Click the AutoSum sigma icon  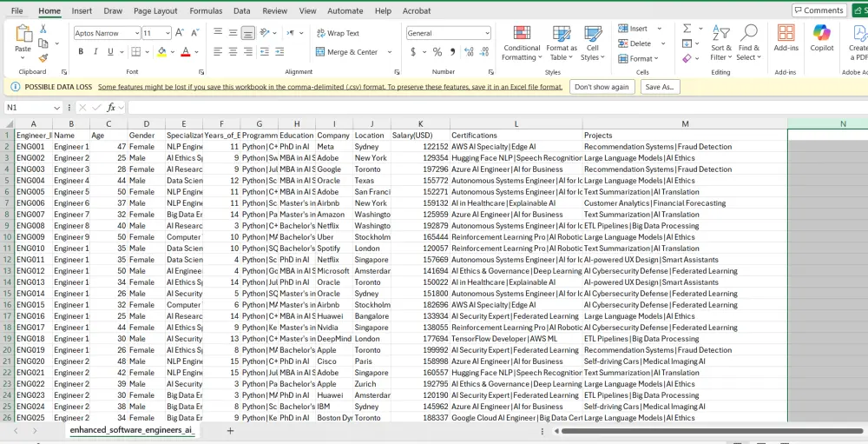coord(687,29)
